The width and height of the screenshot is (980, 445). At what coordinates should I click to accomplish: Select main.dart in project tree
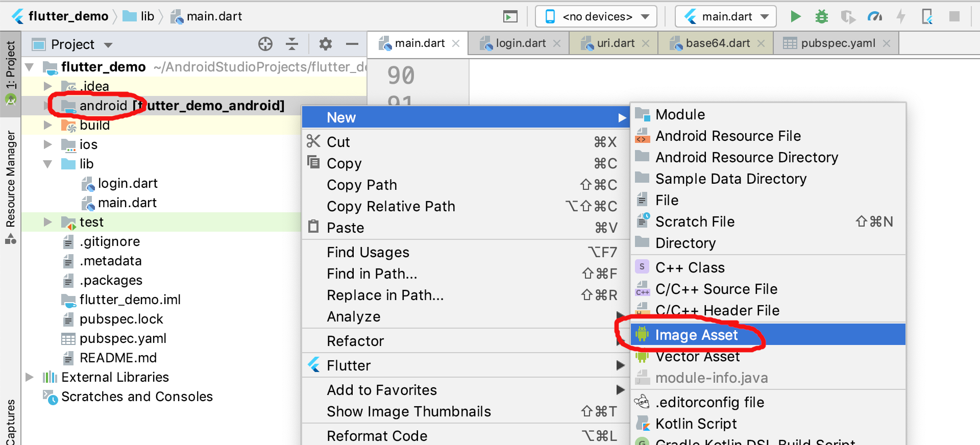point(127,203)
